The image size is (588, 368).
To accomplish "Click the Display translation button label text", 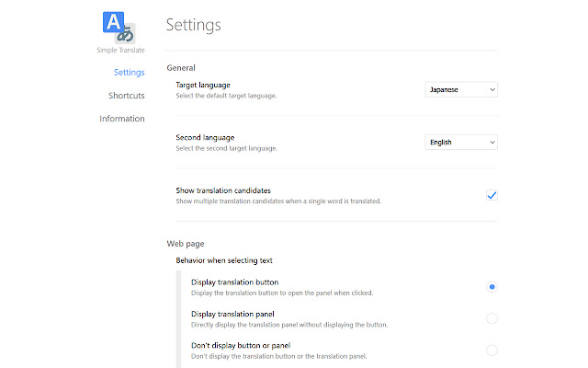I will 234,282.
